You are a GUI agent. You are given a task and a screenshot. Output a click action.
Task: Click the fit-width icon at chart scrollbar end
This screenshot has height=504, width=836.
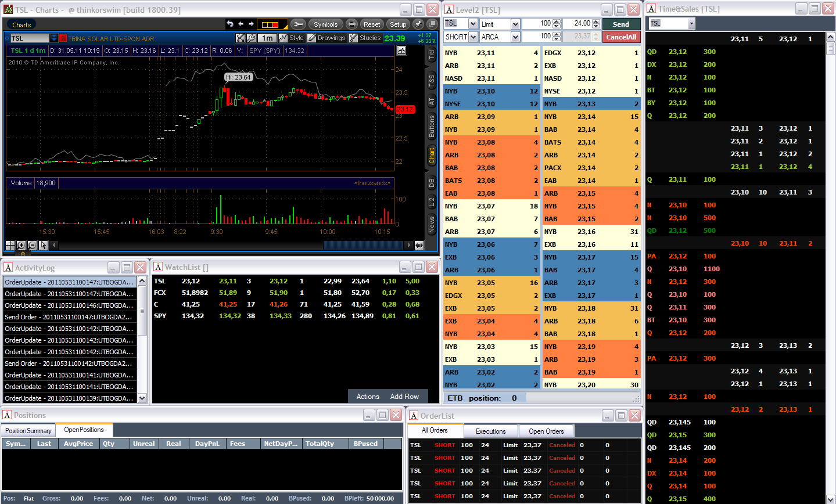click(x=419, y=246)
